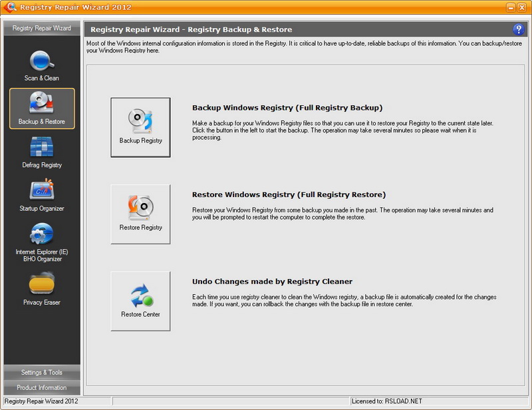Image resolution: width=532 pixels, height=410 pixels.
Task: Launch the Startup Organizer
Action: pos(42,195)
